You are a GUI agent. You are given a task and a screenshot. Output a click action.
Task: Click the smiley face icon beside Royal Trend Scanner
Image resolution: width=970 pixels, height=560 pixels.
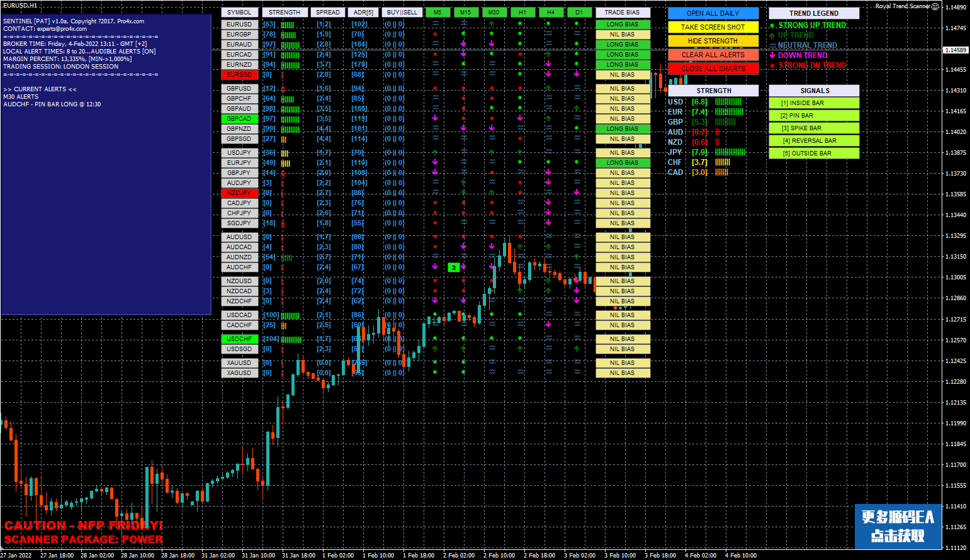(x=935, y=6)
